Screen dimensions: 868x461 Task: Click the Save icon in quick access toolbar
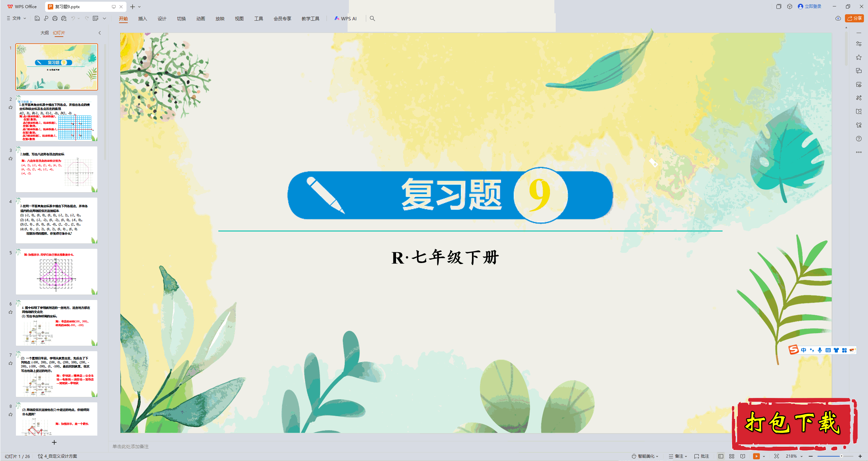point(37,18)
